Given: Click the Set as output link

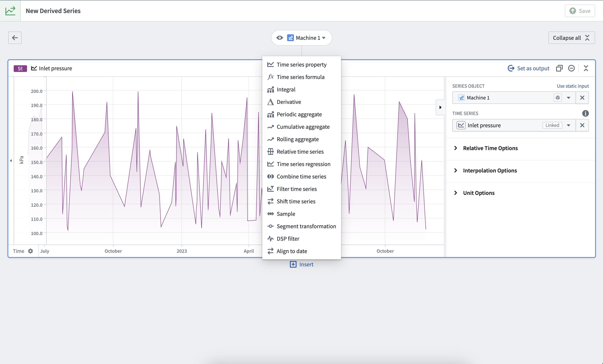Looking at the screenshot, I should 528,68.
